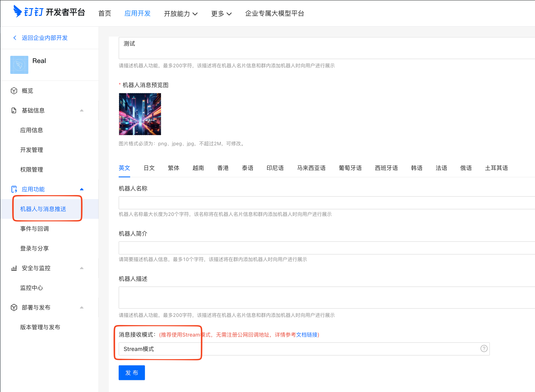Select the 部署与发布 package icon
The image size is (535, 392).
[14, 307]
